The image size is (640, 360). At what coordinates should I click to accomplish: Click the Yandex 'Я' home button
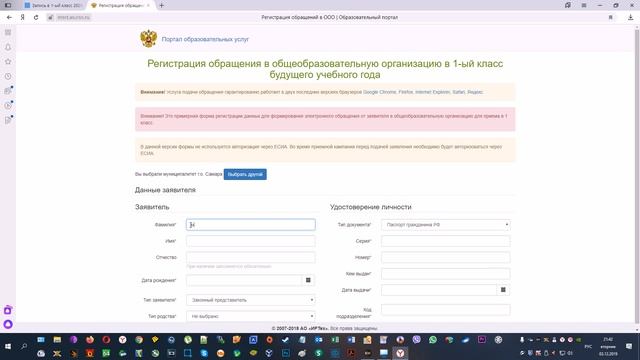pyautogui.click(x=22, y=17)
